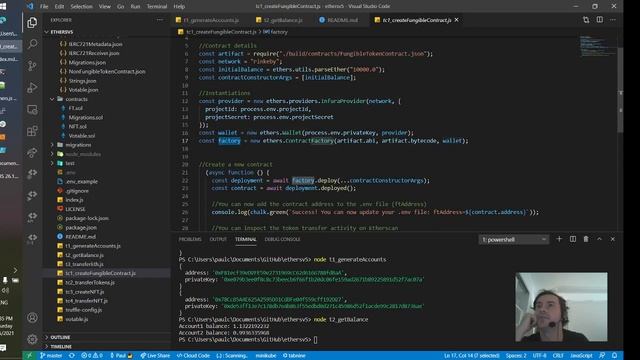
Task: Click the Explorer more actions ellipsis
Action: [160, 20]
